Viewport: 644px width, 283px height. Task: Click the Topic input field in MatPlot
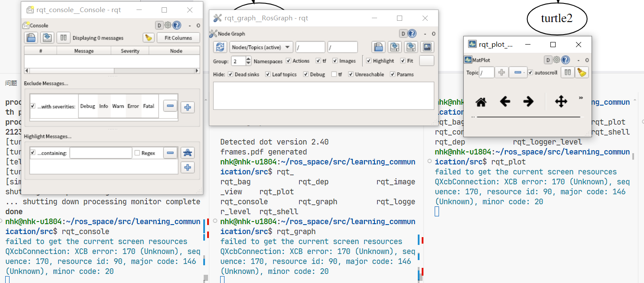[487, 73]
